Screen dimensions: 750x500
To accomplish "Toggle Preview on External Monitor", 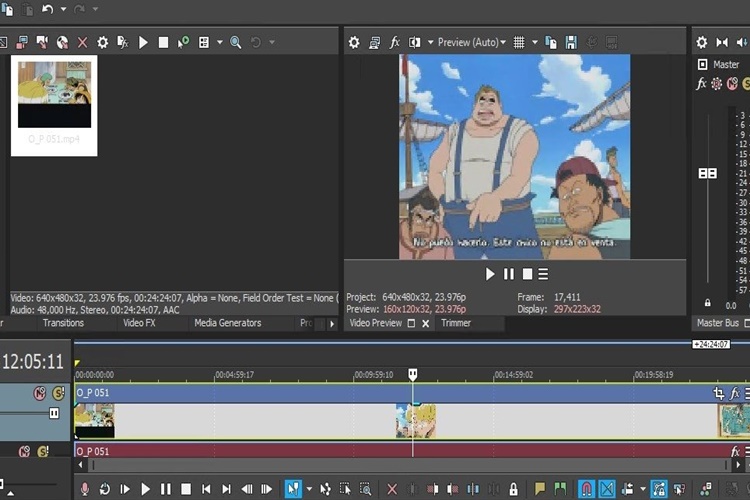I will (x=375, y=43).
